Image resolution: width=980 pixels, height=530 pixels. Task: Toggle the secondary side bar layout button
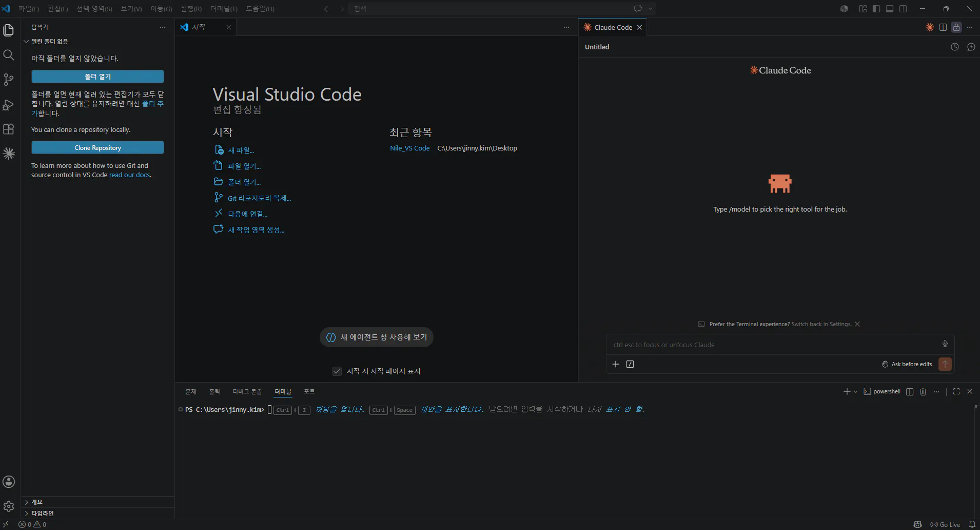pos(903,9)
